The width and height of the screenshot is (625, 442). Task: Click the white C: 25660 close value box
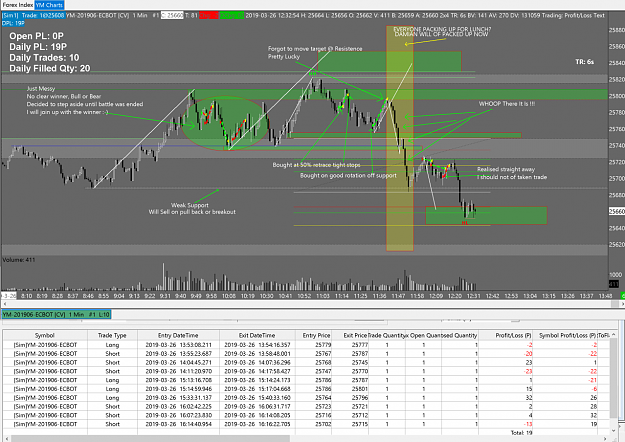pos(172,16)
